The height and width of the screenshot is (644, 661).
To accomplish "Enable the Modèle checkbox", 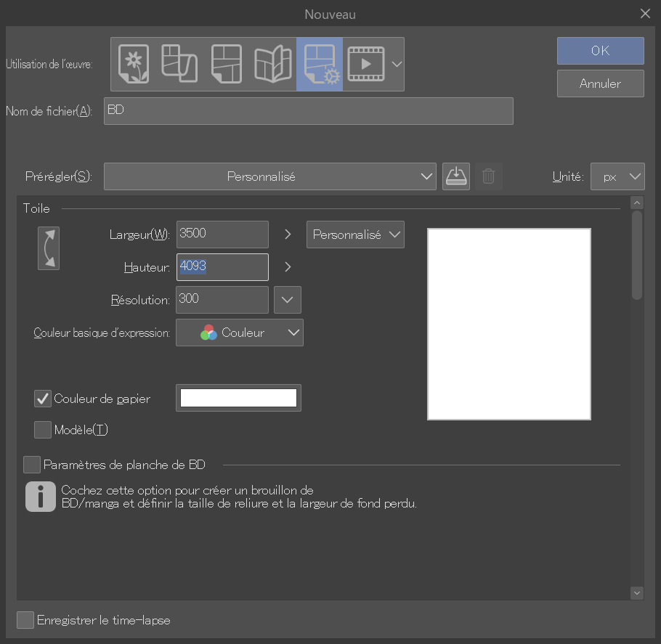I will point(43,430).
